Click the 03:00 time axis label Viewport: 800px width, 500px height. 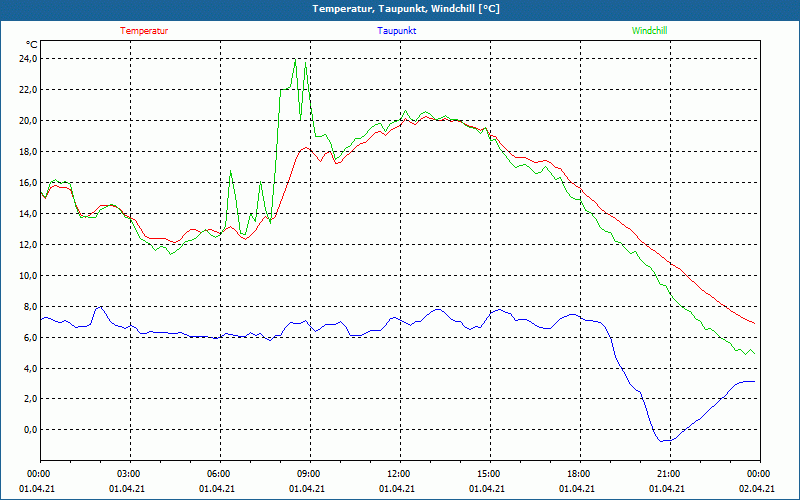tap(131, 474)
